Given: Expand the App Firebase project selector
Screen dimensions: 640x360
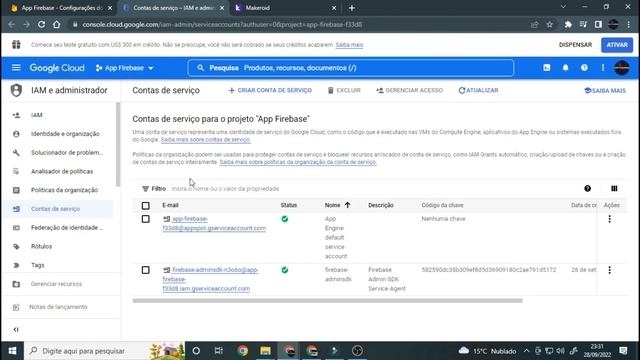Looking at the screenshot, I should click(x=125, y=68).
